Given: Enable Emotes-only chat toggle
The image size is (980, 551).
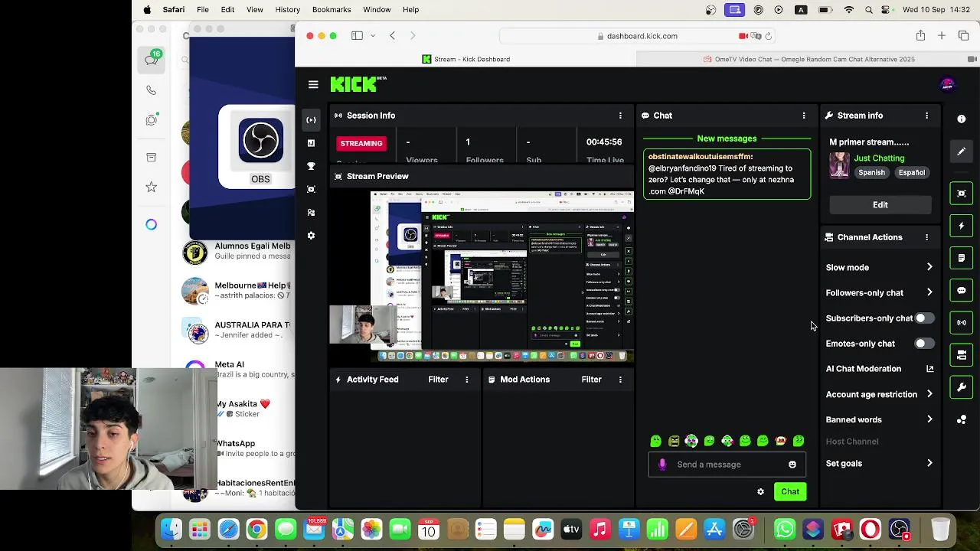Looking at the screenshot, I should point(924,344).
